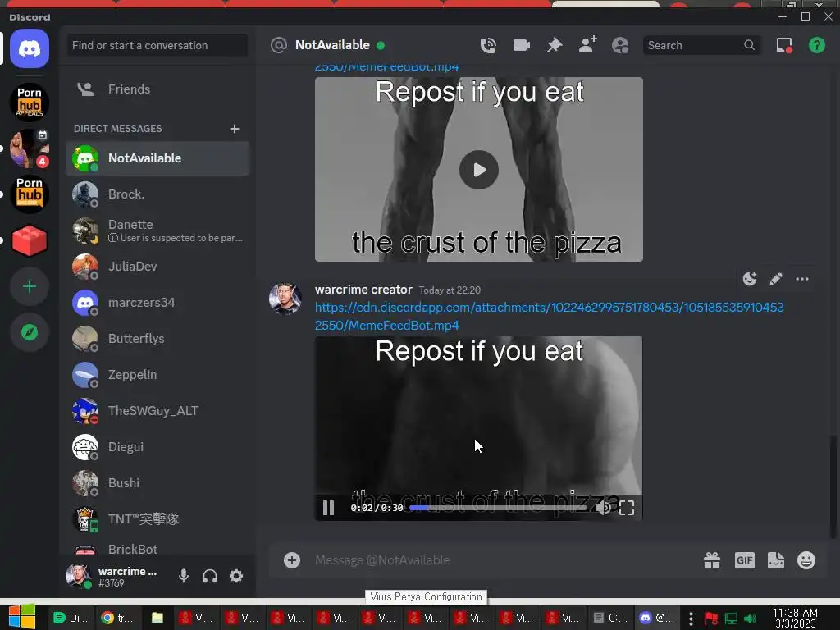Open direct message with Diegui
The image size is (840, 630).
coord(157,447)
